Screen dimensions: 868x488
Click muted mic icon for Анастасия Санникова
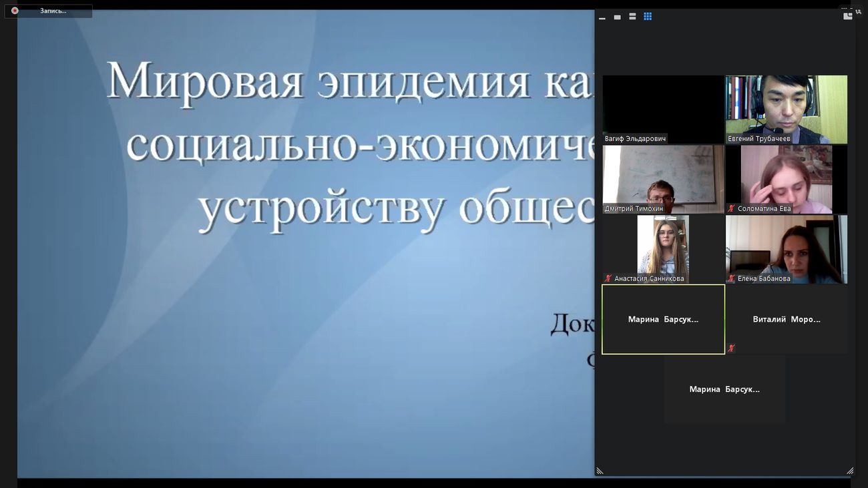click(x=608, y=278)
